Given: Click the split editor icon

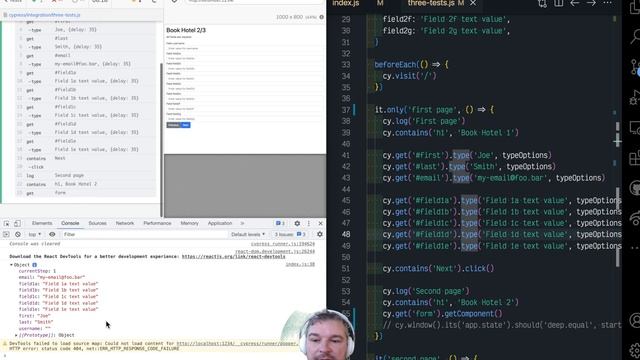Looking at the screenshot, I should 559,3.
